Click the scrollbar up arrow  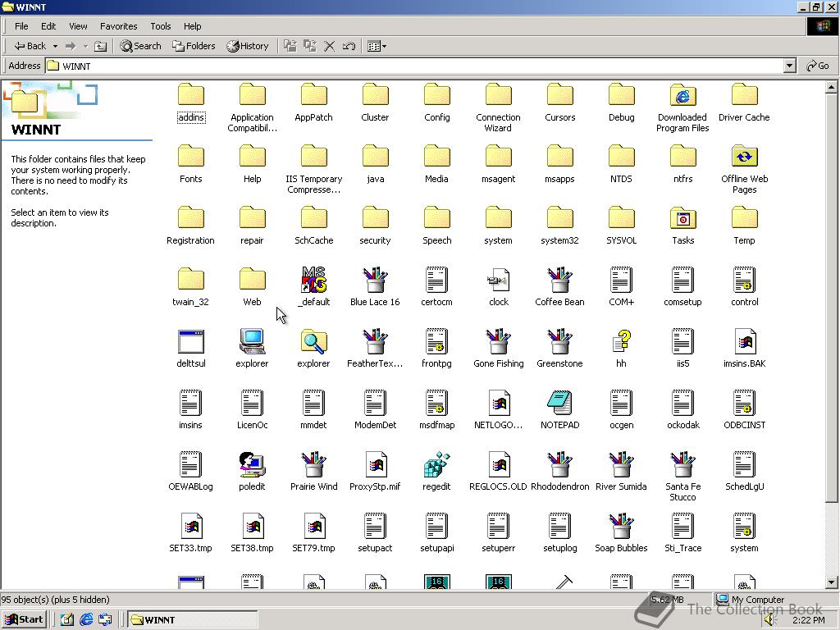click(x=831, y=87)
